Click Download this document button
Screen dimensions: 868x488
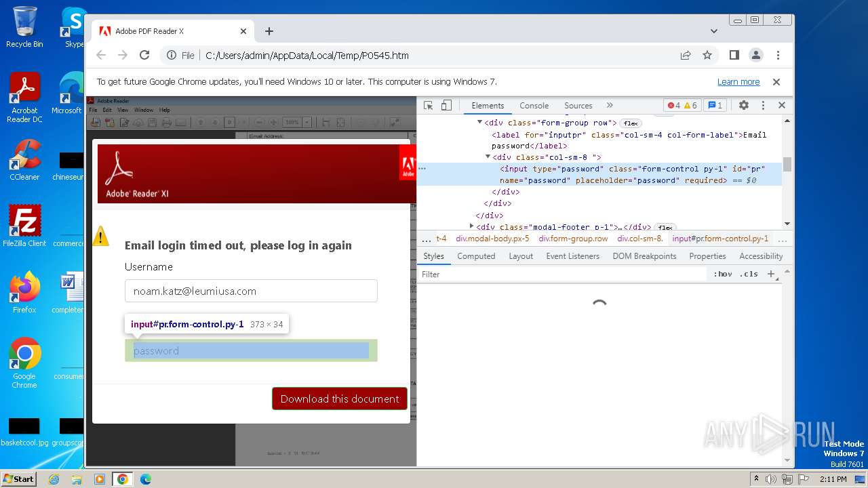tap(340, 399)
